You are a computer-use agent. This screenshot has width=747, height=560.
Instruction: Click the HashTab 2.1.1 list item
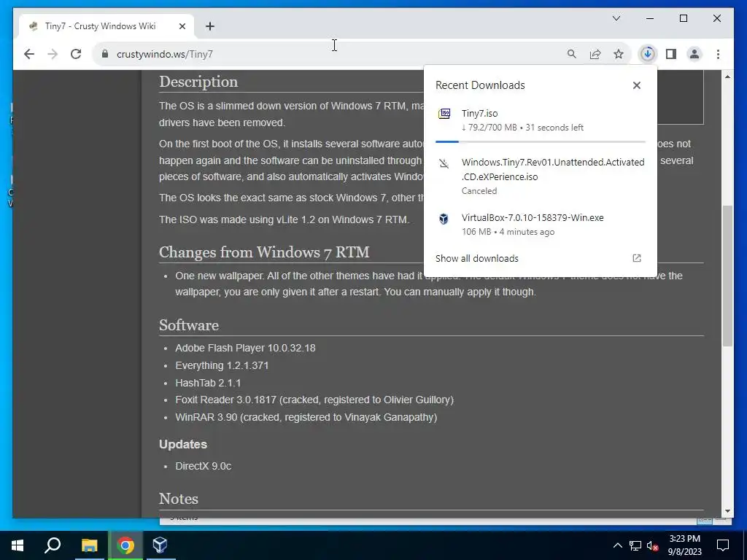pos(208,383)
